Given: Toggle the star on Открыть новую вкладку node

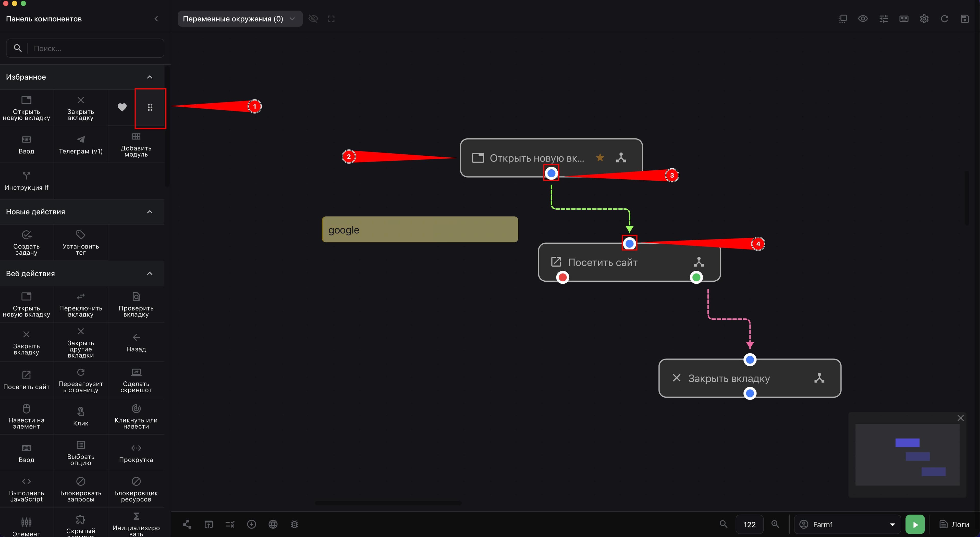Looking at the screenshot, I should [x=600, y=157].
